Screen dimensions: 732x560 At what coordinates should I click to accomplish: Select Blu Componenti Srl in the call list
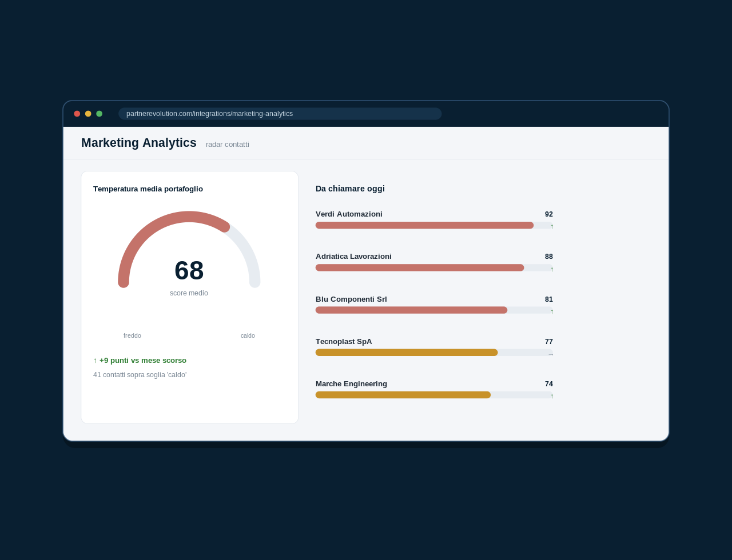pos(351,299)
